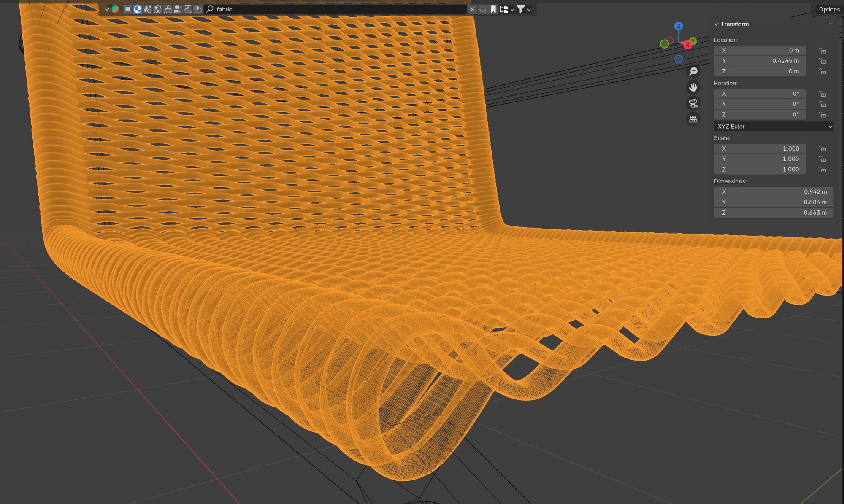The width and height of the screenshot is (844, 504).
Task: Open the XYZ Euler rotation mode dropdown
Action: (x=773, y=127)
